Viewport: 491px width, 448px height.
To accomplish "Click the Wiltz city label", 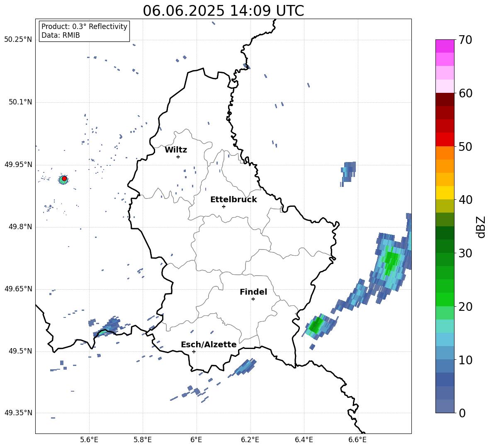I will pos(176,150).
